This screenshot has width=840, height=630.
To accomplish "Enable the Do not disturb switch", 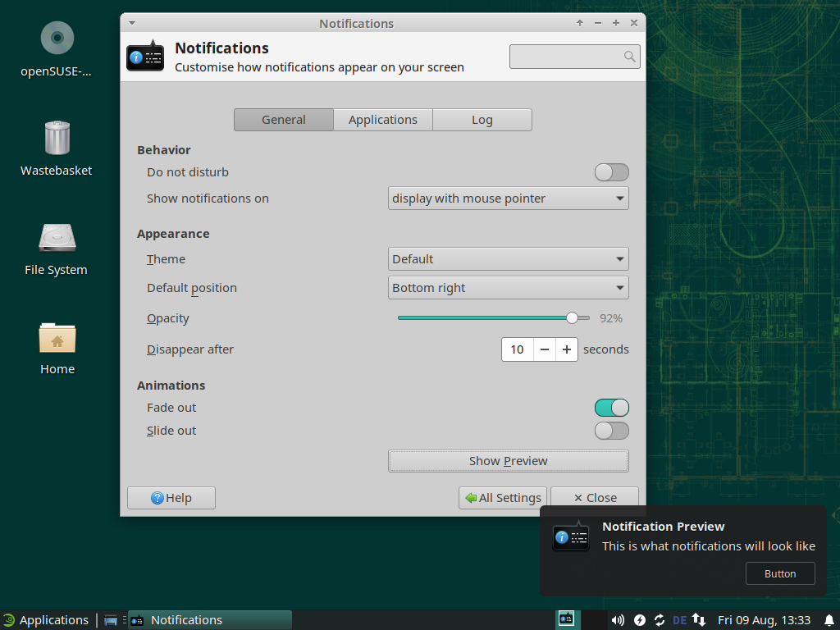I will [611, 172].
